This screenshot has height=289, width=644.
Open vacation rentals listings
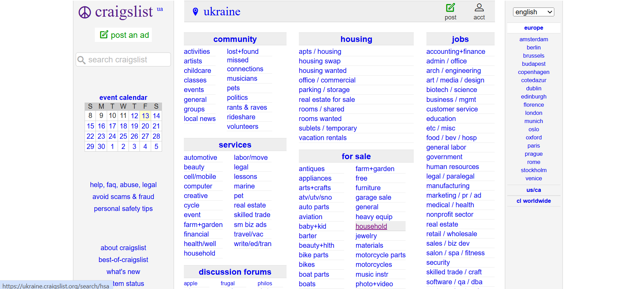[323, 138]
